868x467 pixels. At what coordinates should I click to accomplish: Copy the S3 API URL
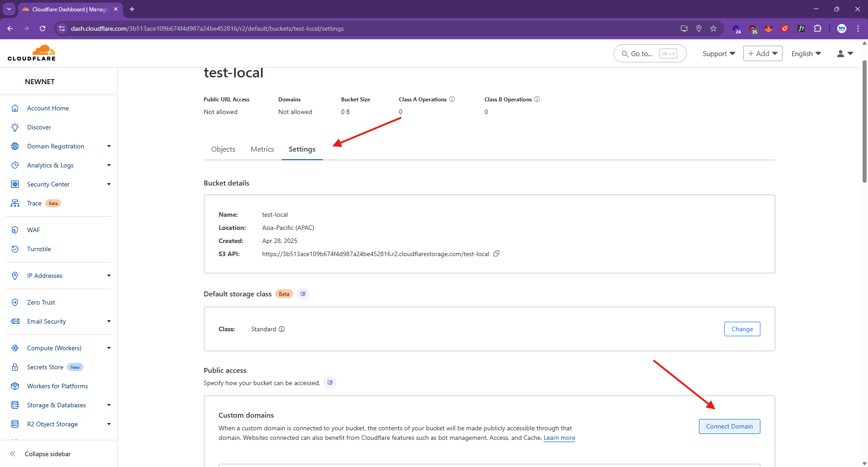click(x=496, y=254)
